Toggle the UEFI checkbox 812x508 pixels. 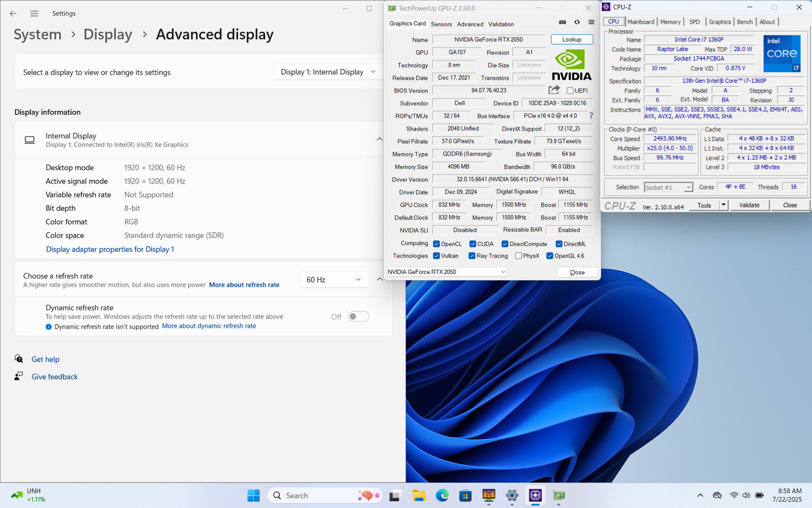click(x=570, y=90)
